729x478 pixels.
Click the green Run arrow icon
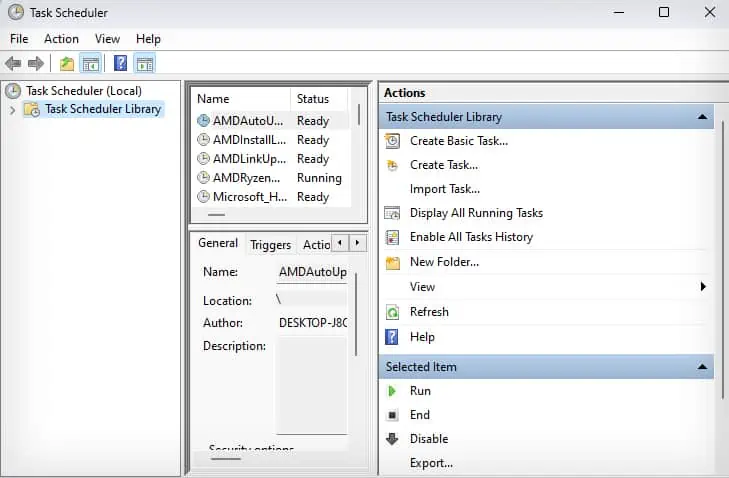[392, 391]
